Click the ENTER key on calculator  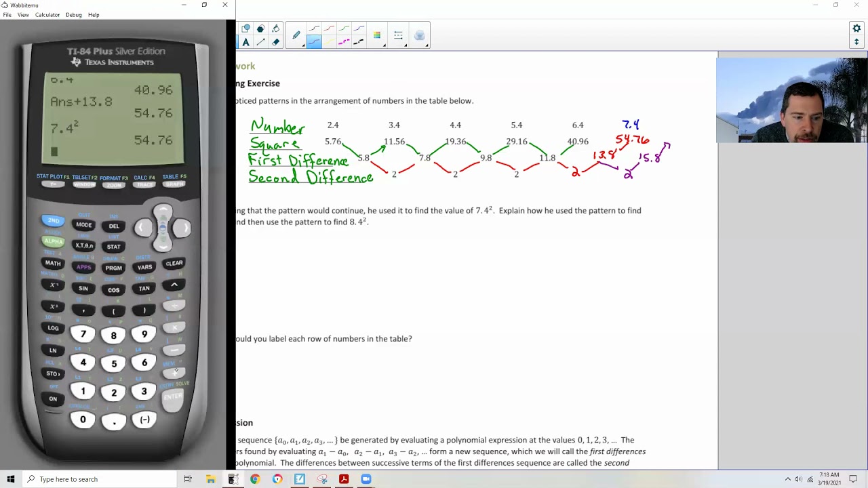click(x=173, y=399)
